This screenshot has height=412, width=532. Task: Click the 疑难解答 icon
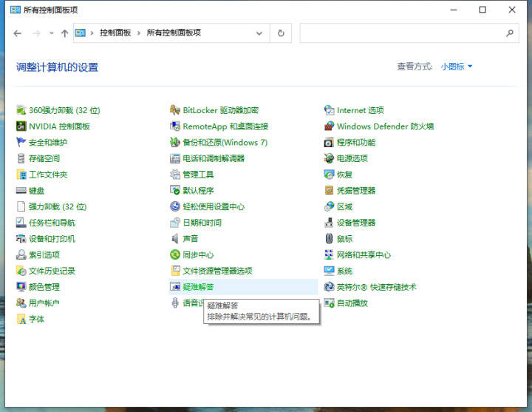click(x=174, y=287)
